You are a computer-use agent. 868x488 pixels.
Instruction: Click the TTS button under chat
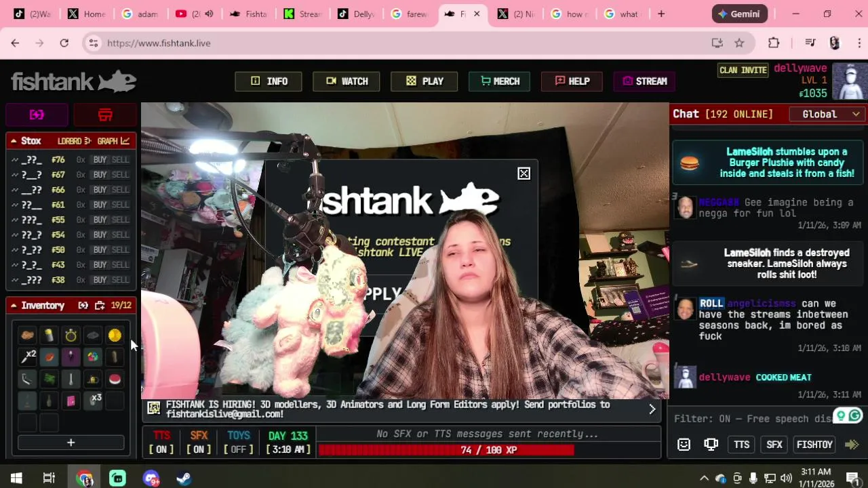(741, 445)
